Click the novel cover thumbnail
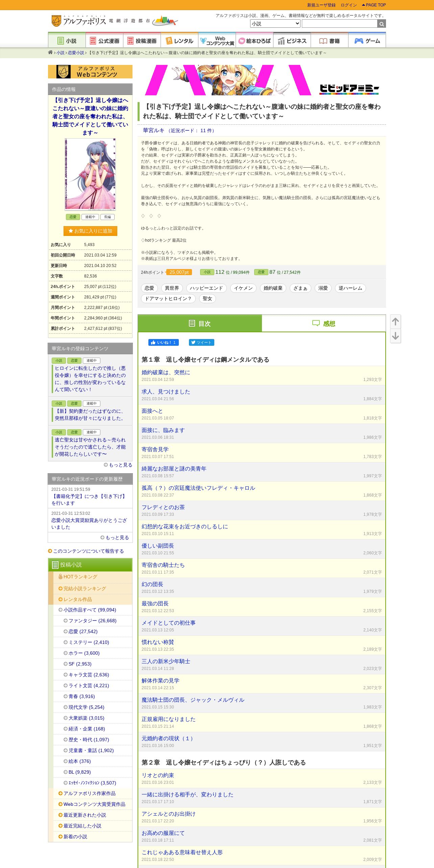The height and width of the screenshot is (868, 434). point(90,174)
